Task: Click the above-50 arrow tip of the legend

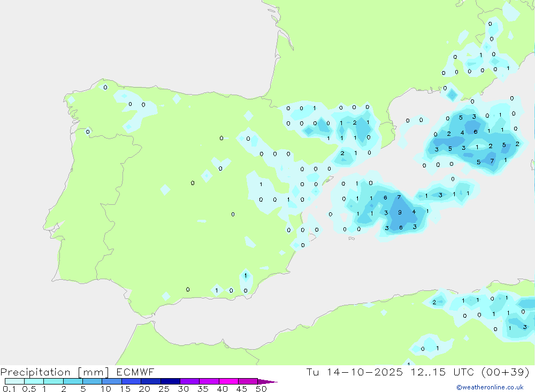Action: coord(268,381)
